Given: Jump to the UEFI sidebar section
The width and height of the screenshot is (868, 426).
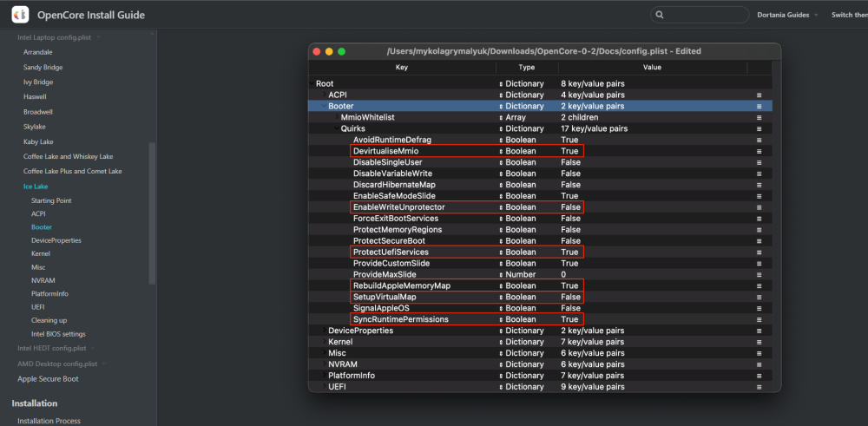Looking at the screenshot, I should click(37, 307).
